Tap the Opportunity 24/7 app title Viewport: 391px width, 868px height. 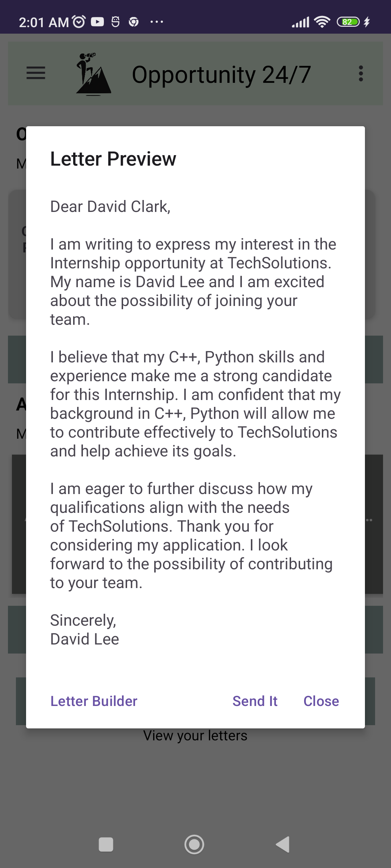pos(221,75)
